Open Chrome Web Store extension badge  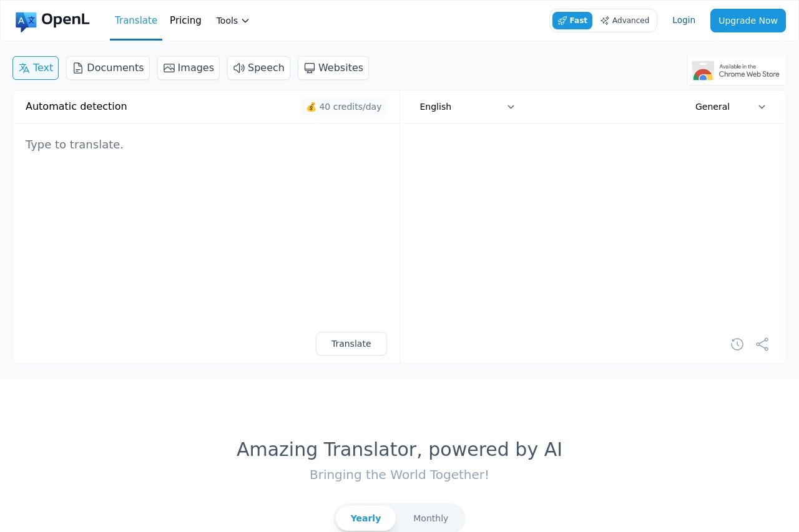click(737, 70)
